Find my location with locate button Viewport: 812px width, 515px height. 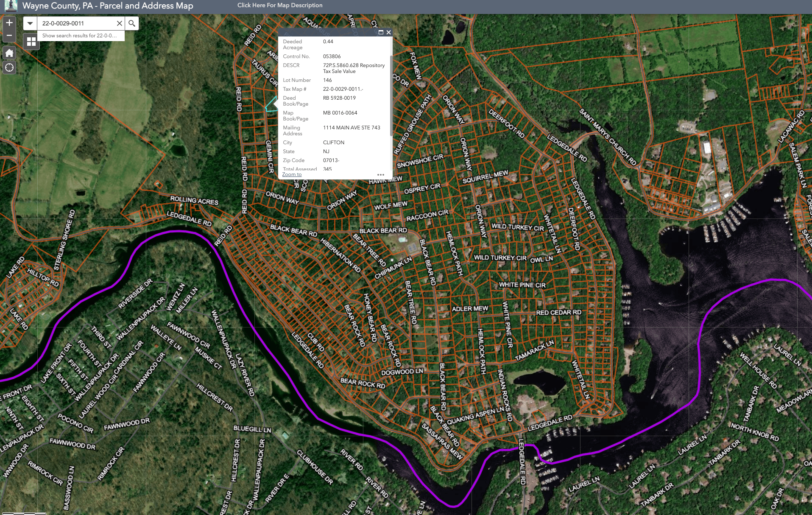pyautogui.click(x=9, y=67)
